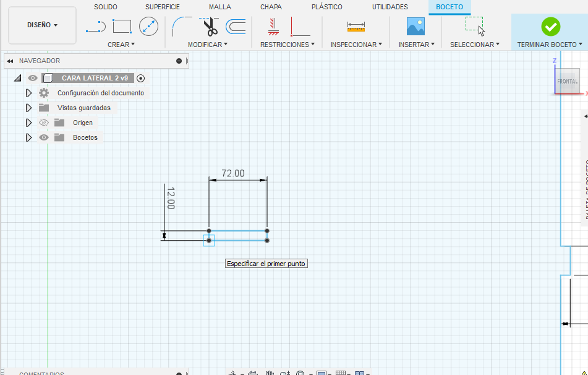Screen dimensions: 588x375
Task: Select the 72.00 dimension value
Action: click(233, 173)
